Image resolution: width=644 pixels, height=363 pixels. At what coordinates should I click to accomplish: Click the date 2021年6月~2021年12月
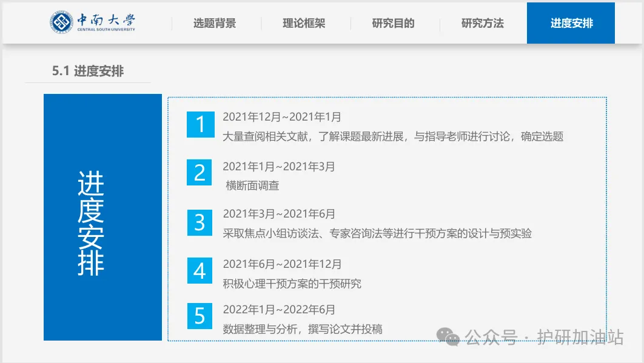click(282, 264)
